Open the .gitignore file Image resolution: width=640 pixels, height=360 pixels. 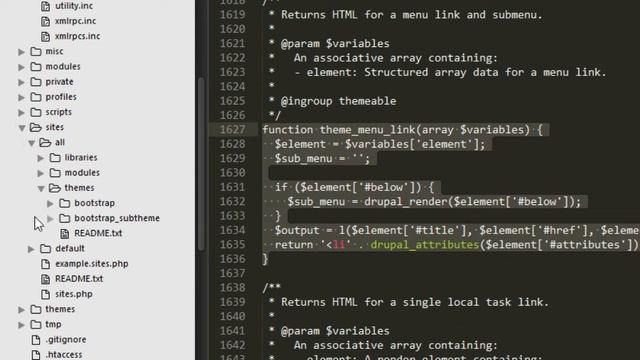coord(66,339)
